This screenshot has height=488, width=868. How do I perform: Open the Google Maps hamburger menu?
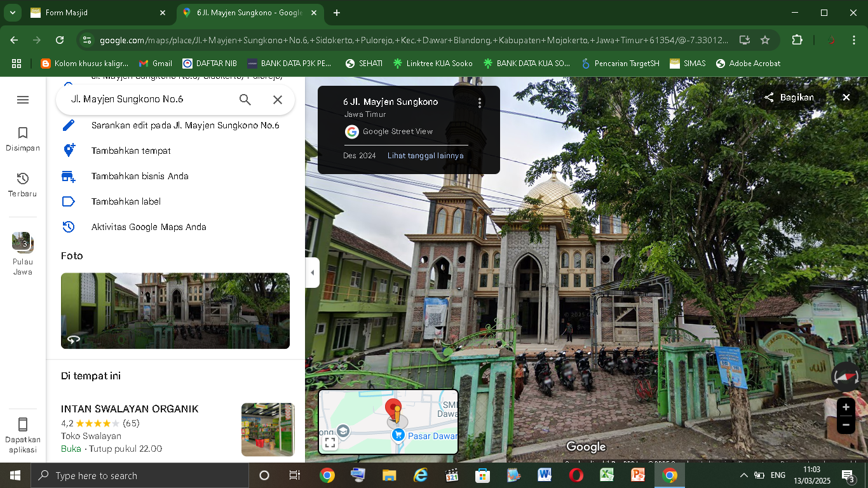coord(23,100)
